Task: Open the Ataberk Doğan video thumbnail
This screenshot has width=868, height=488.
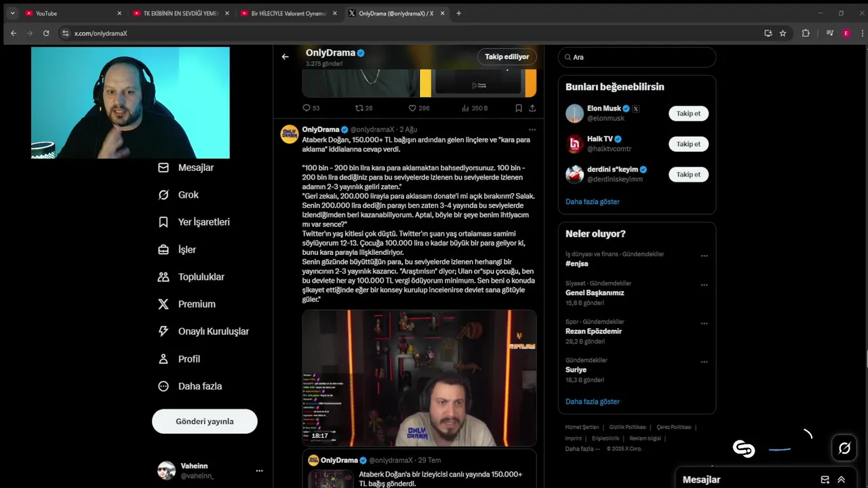Action: pyautogui.click(x=419, y=378)
